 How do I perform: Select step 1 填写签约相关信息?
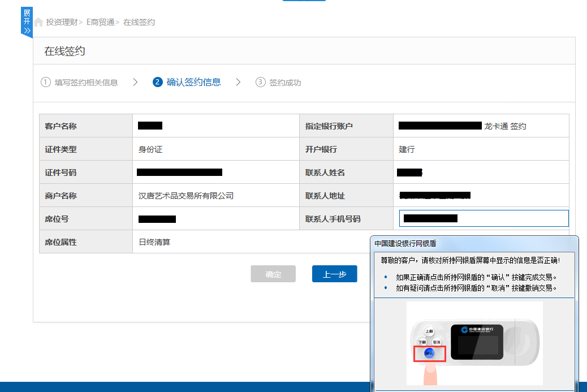pos(79,83)
